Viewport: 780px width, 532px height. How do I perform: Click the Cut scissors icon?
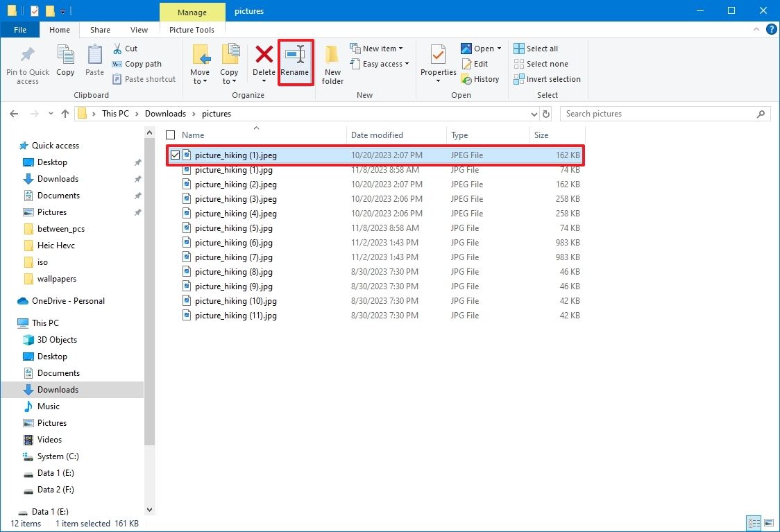[117, 48]
